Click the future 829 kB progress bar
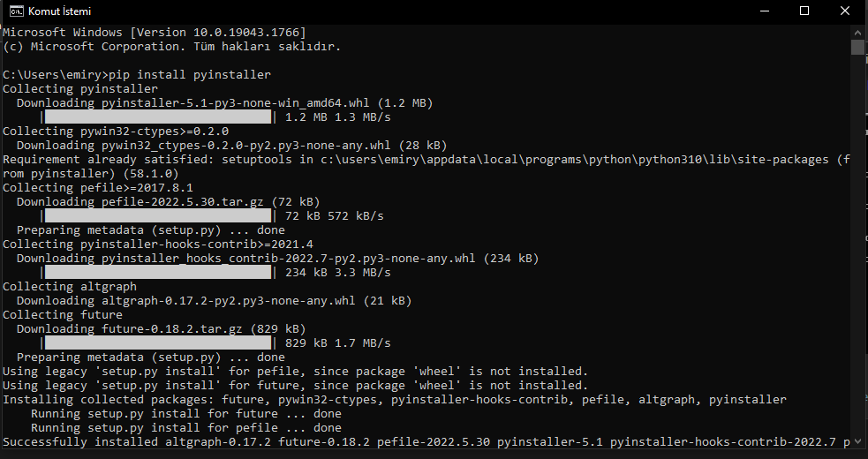Image resolution: width=868 pixels, height=459 pixels. (x=157, y=342)
